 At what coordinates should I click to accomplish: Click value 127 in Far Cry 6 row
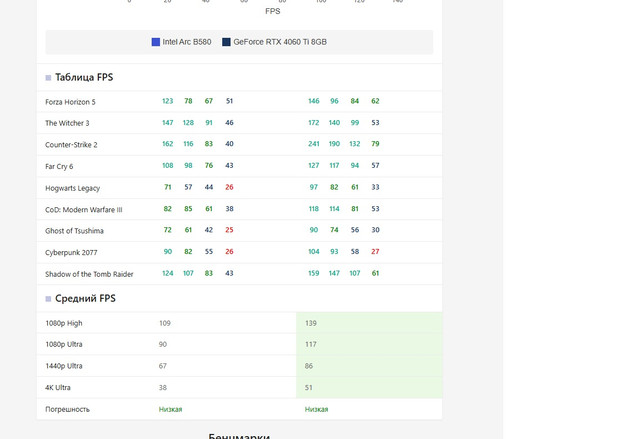pyautogui.click(x=313, y=166)
